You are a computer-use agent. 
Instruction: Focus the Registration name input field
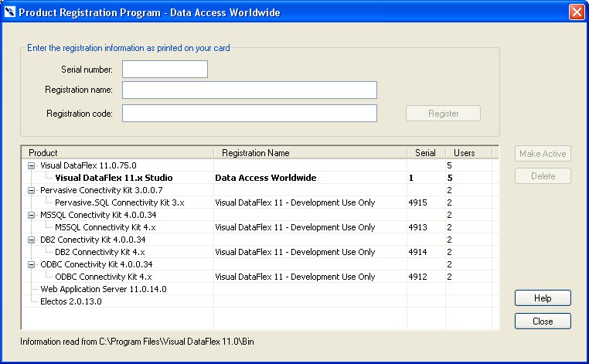click(x=250, y=90)
